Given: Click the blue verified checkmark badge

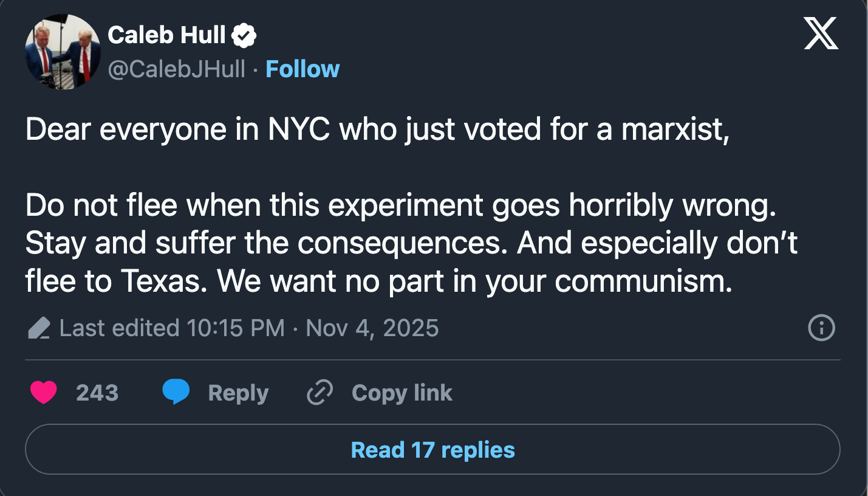Looking at the screenshot, I should click(x=244, y=36).
